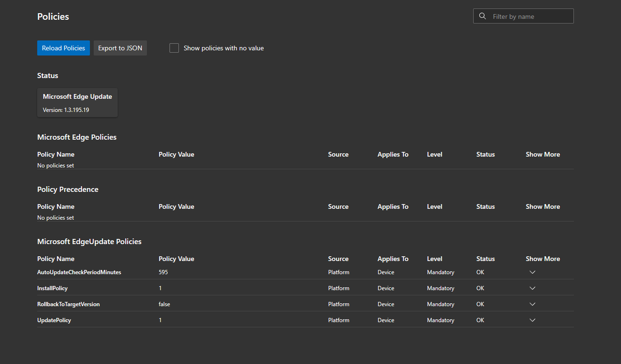Click UpdatePolicy value 1
The height and width of the screenshot is (364, 621).
tap(160, 320)
